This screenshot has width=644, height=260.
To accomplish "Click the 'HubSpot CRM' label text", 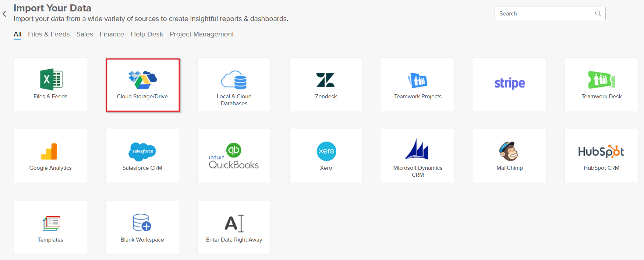I will [x=601, y=168].
